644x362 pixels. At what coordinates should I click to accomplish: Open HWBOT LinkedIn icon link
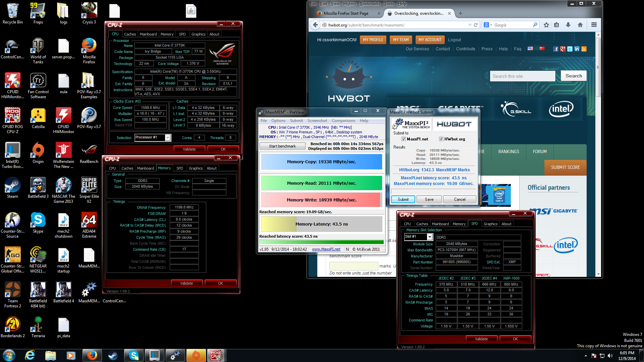click(x=577, y=49)
